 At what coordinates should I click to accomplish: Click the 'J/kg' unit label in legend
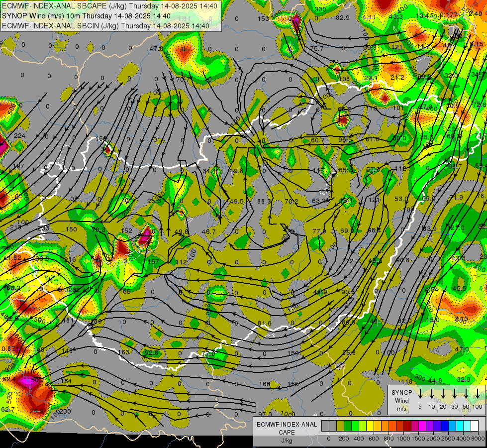click(x=287, y=441)
